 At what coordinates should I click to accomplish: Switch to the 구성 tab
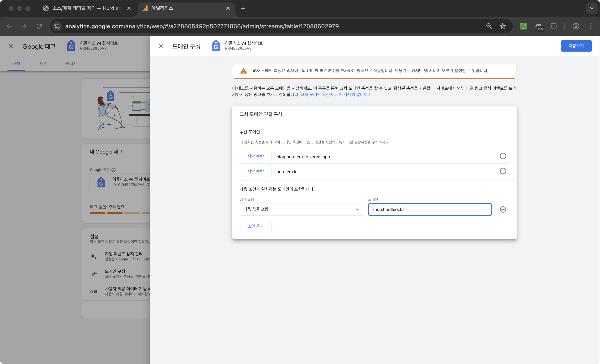pyautogui.click(x=16, y=64)
